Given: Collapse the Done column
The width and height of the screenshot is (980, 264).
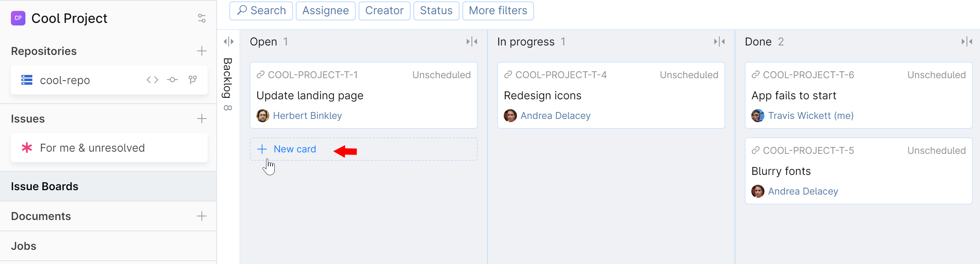Looking at the screenshot, I should [967, 41].
